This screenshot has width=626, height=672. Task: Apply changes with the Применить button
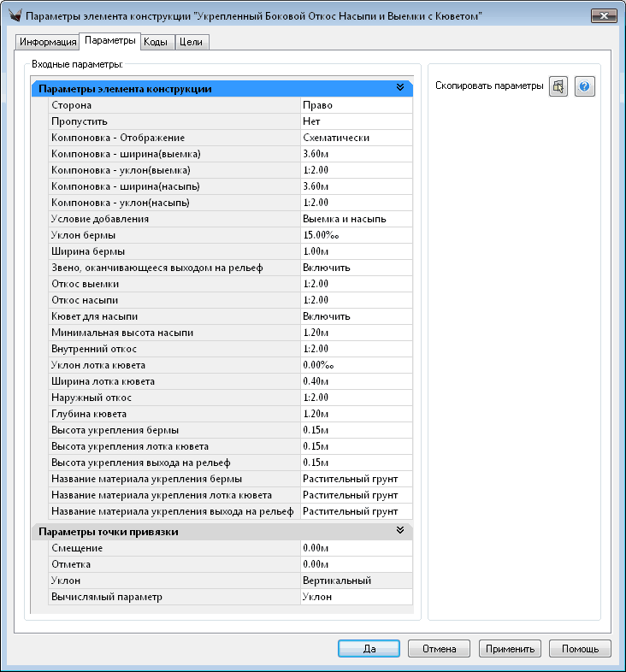510,648
